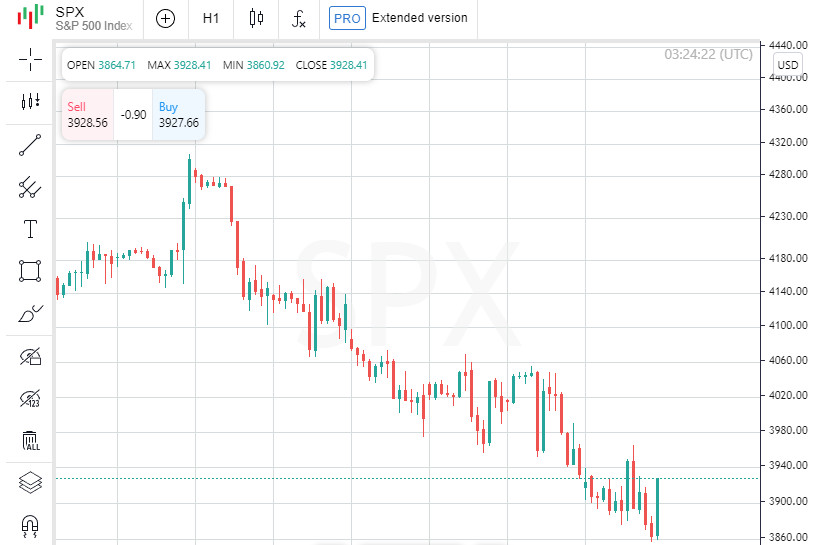This screenshot has width=825, height=545.
Task: Toggle the magnet snap mode
Action: tap(30, 525)
